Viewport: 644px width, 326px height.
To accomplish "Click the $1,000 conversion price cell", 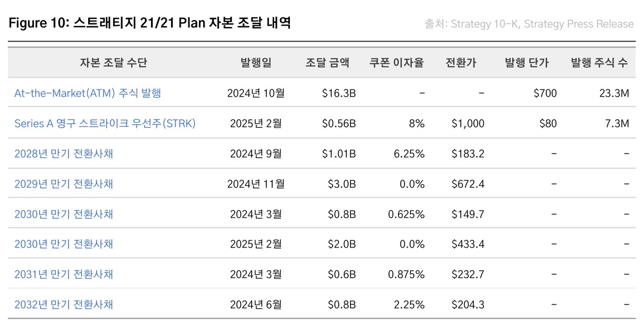I will [x=468, y=123].
